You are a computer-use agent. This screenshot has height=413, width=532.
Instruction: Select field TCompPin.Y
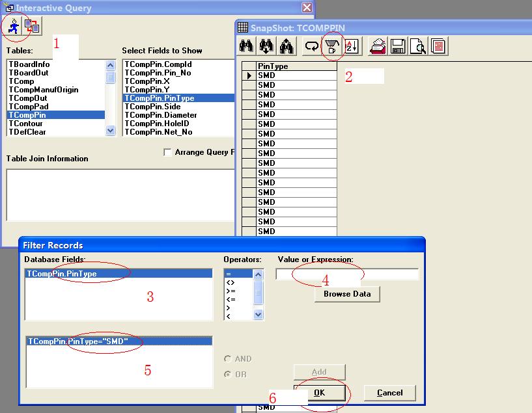179,90
